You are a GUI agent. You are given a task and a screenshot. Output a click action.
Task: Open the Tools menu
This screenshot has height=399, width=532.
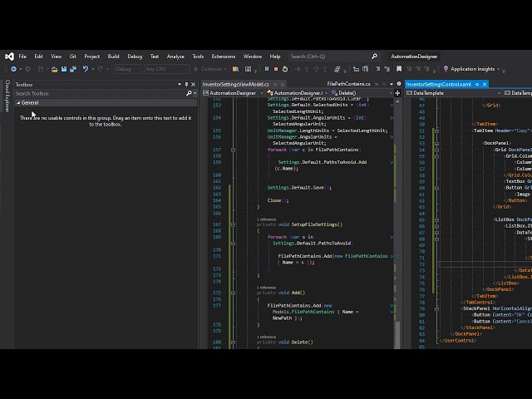click(x=198, y=57)
